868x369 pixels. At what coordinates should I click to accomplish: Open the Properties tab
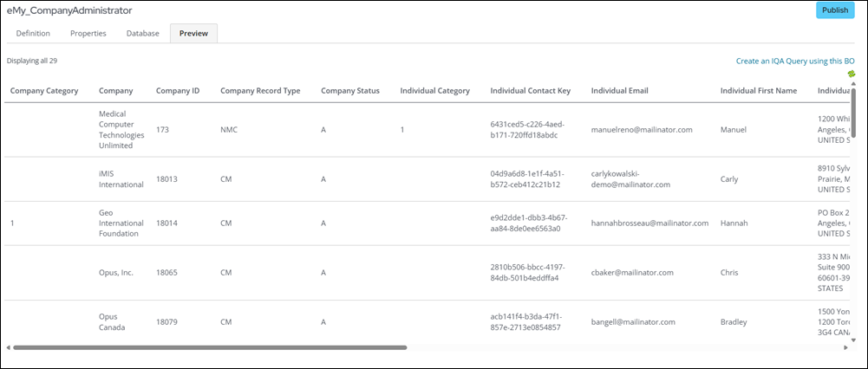click(88, 34)
